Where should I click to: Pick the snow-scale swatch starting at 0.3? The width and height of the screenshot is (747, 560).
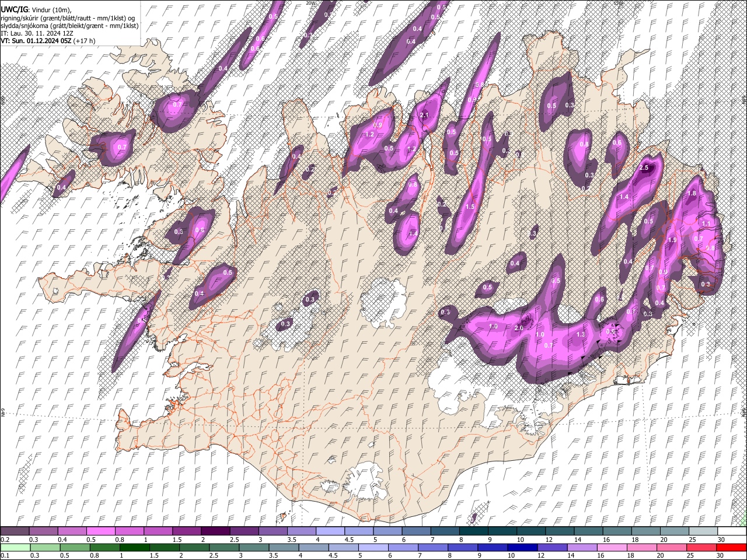pyautogui.click(x=43, y=531)
